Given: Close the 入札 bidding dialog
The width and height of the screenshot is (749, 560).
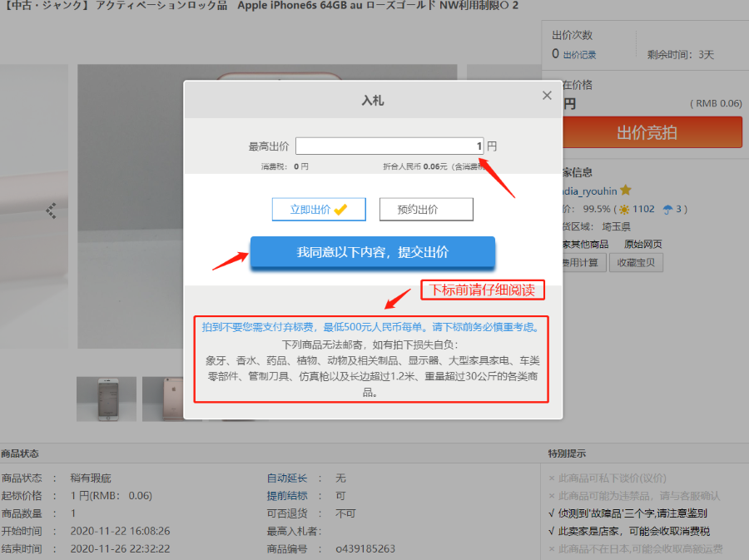Looking at the screenshot, I should click(x=547, y=95).
